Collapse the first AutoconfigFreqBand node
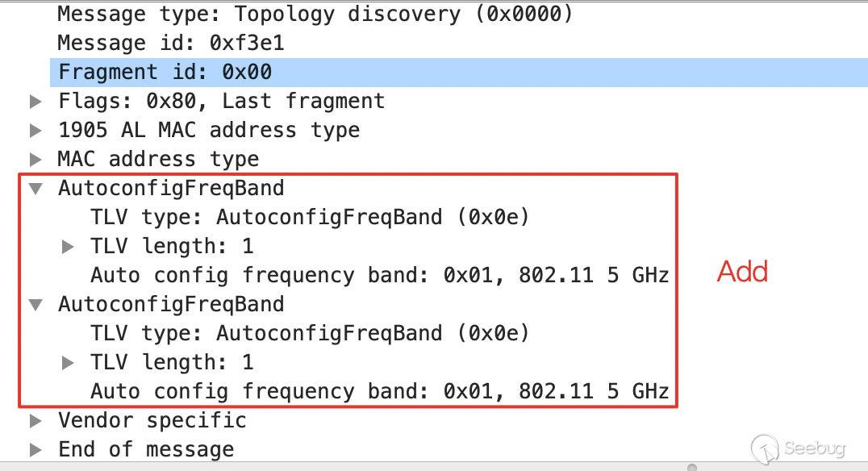The image size is (868, 471). tap(35, 189)
